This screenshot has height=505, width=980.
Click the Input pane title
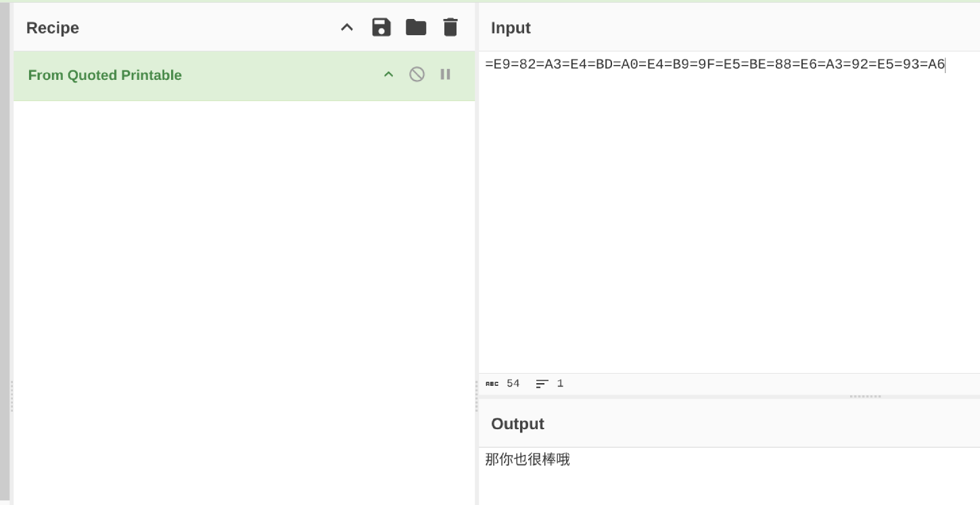pos(511,28)
